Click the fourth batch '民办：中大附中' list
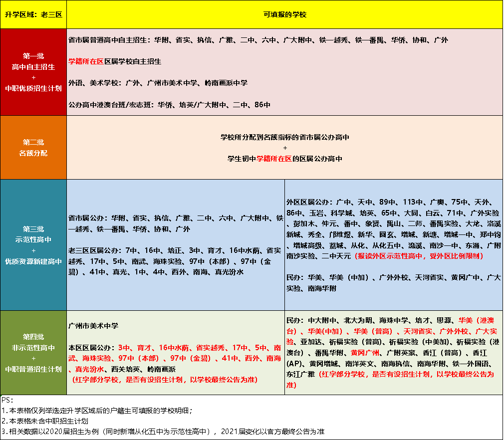 392,353
